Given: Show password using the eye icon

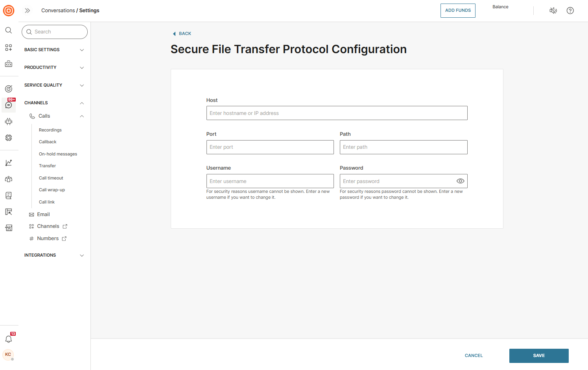Looking at the screenshot, I should pos(460,181).
